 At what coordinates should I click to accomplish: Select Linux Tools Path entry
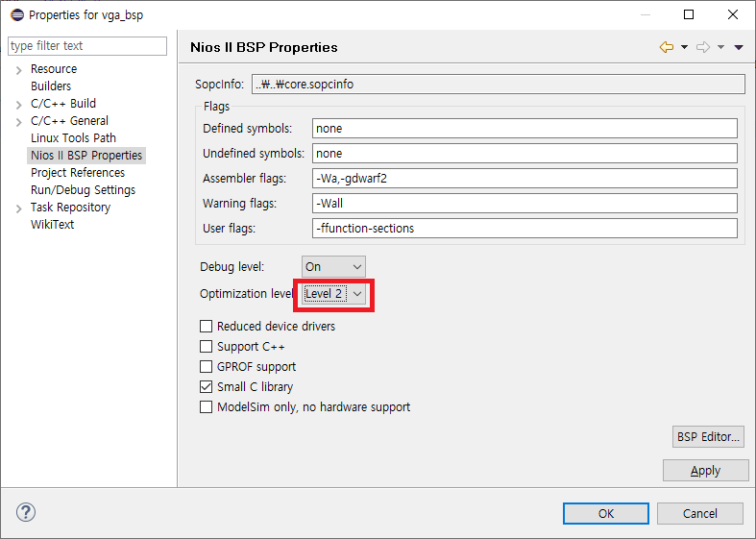click(x=73, y=138)
